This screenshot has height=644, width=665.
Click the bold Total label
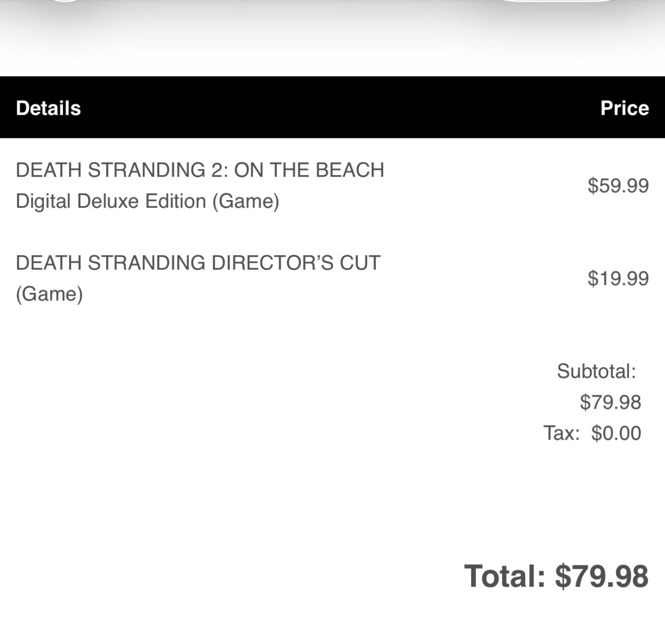504,577
